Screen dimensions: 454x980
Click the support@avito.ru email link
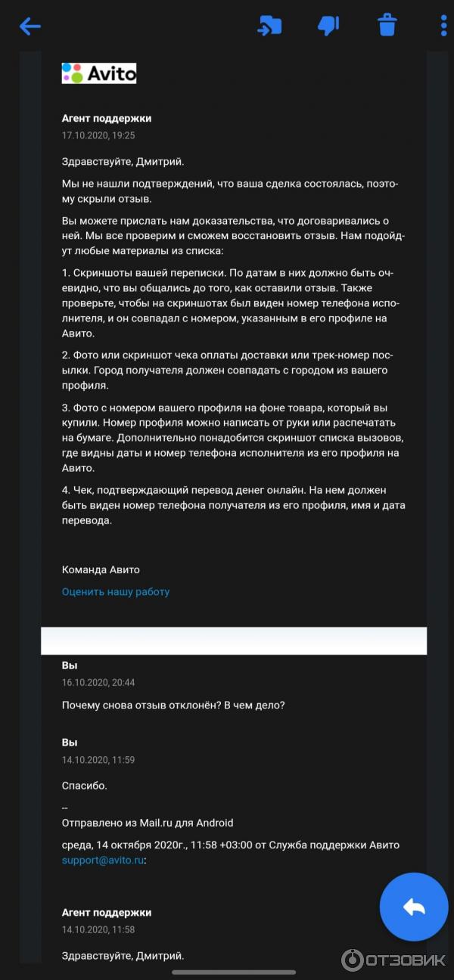click(103, 860)
